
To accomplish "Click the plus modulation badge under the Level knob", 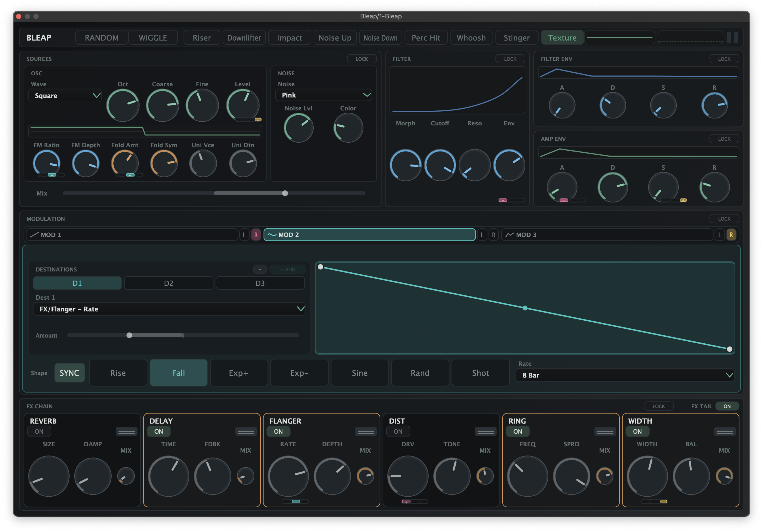I will 258,120.
